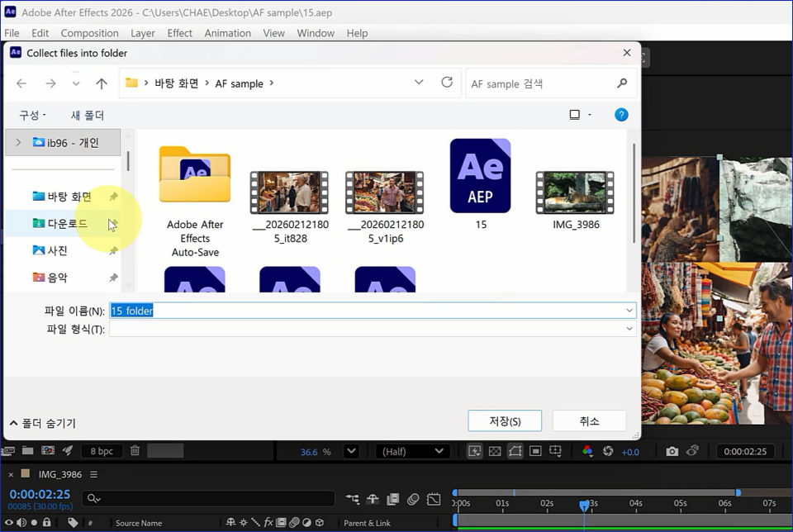Toggle transparency grid in the viewer
The image size is (793, 532).
495,451
